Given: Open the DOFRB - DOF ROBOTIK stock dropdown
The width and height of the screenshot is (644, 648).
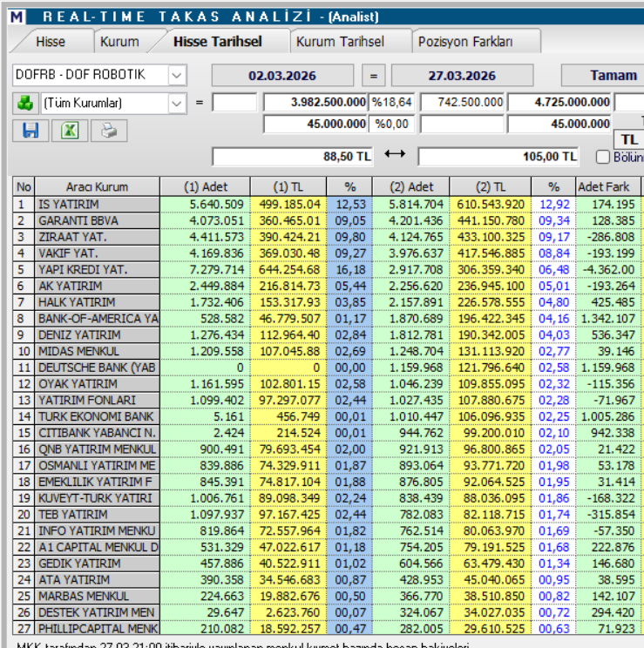Looking at the screenshot, I should [x=177, y=75].
